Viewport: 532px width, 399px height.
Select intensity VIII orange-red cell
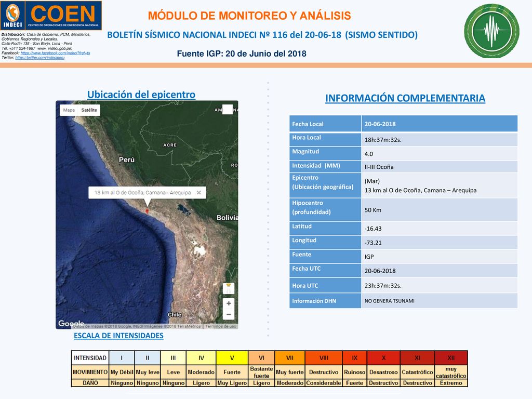324,357
